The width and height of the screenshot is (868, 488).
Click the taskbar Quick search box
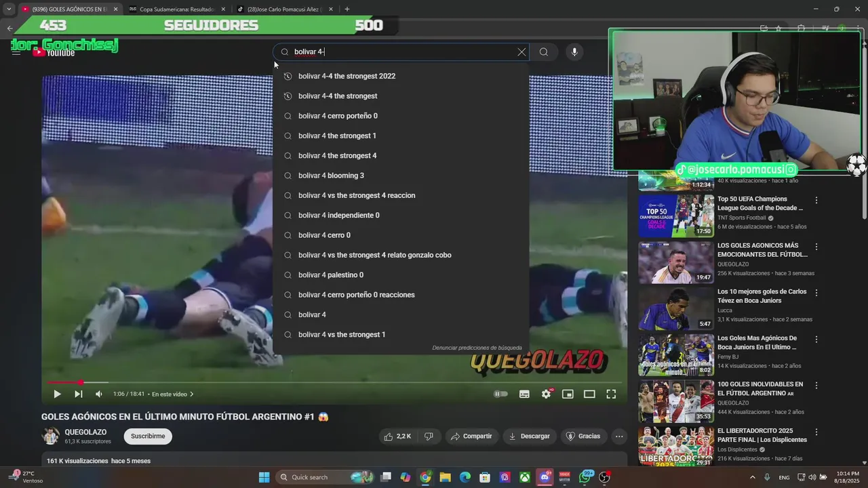point(324,477)
